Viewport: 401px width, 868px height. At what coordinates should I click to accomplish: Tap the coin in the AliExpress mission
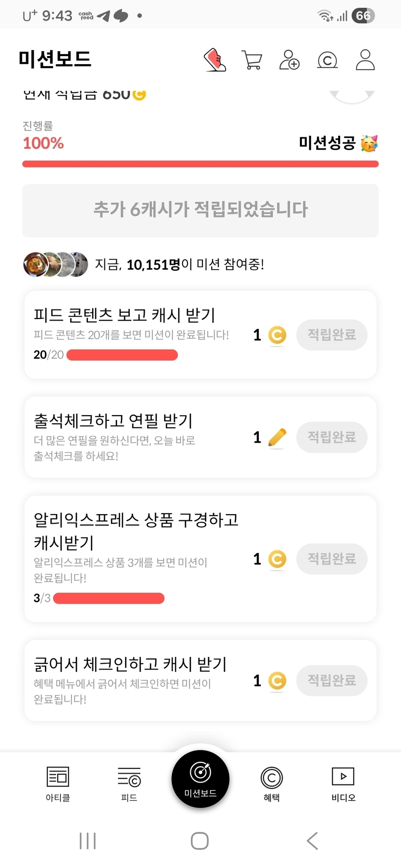tap(277, 559)
